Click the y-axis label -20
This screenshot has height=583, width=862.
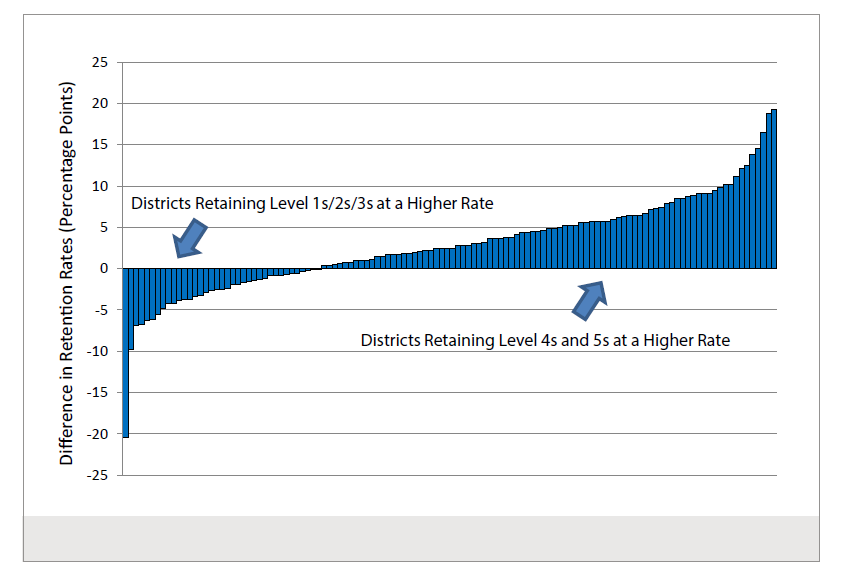coord(97,434)
